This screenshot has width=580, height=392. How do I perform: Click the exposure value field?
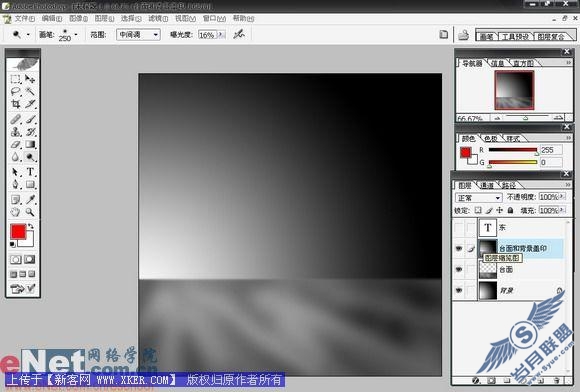tap(207, 35)
